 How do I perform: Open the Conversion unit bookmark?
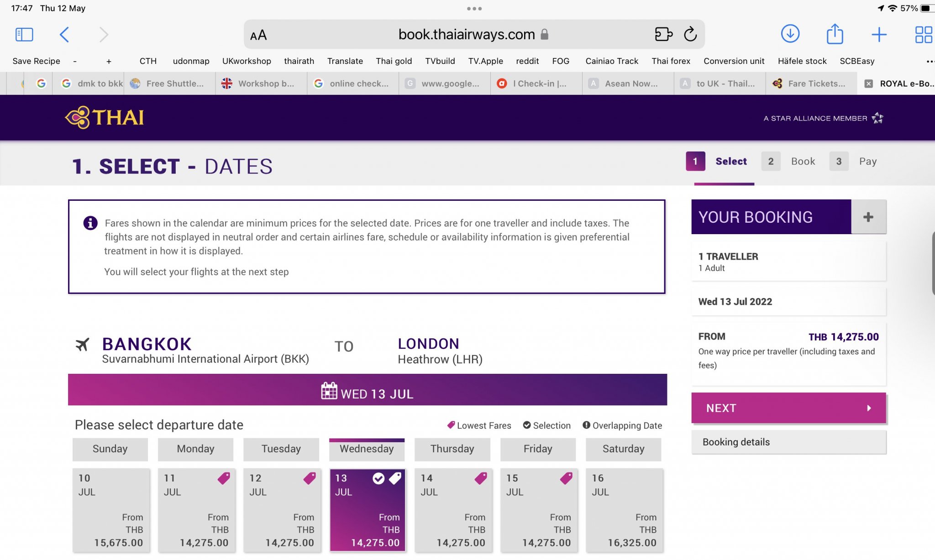tap(734, 61)
